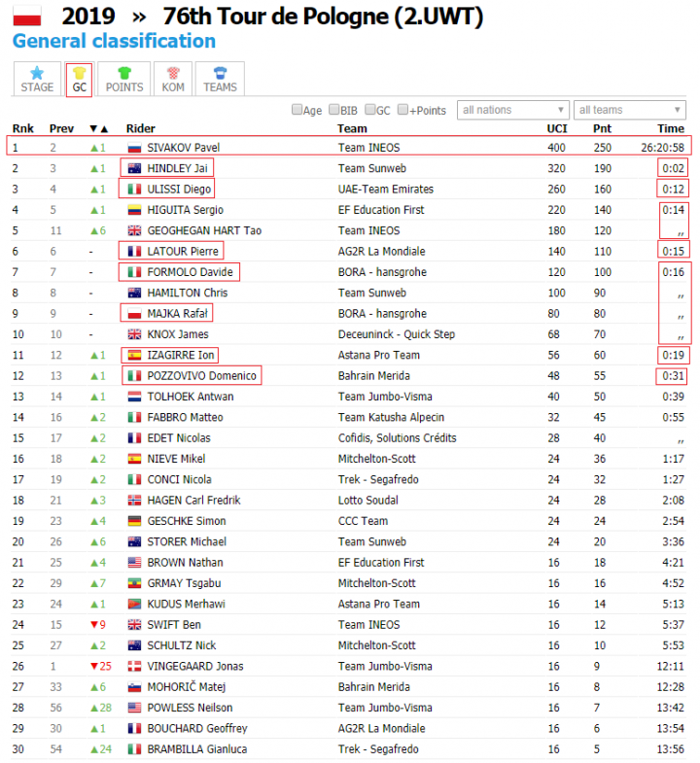The height and width of the screenshot is (763, 700).
Task: Click the US flag beside BROWN Nathan
Action: (134, 563)
